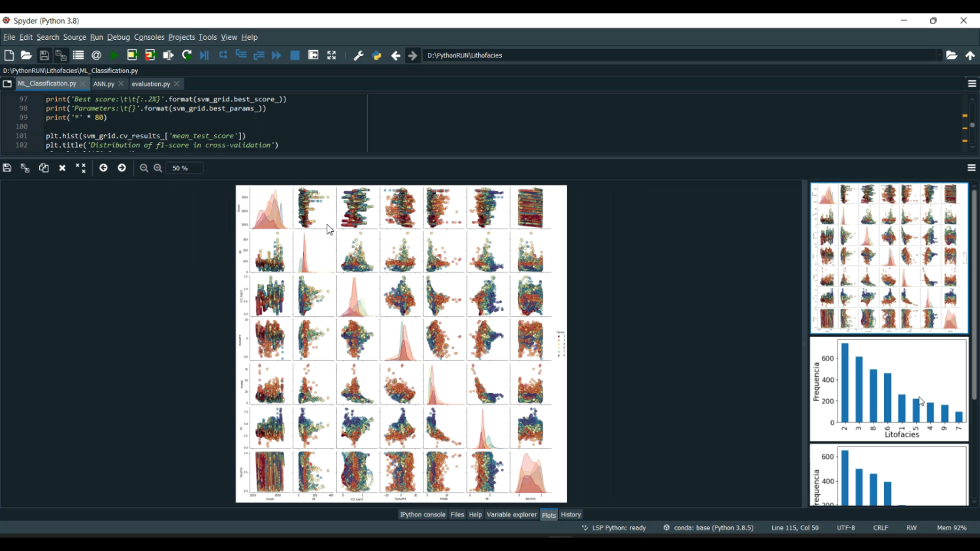Run the current script file
This screenshot has height=551, width=980.
(x=112, y=55)
